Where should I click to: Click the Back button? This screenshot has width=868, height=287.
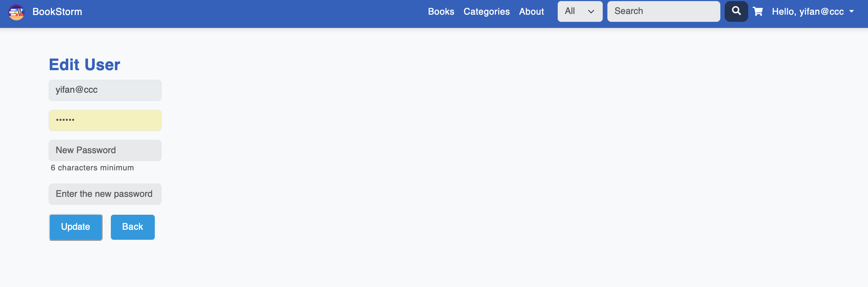[x=133, y=227]
